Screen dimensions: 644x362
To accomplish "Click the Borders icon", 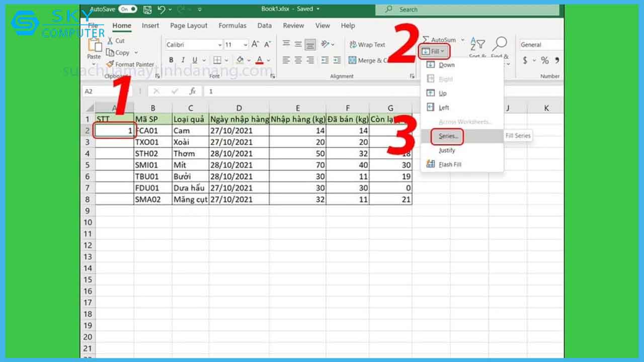I will [217, 60].
